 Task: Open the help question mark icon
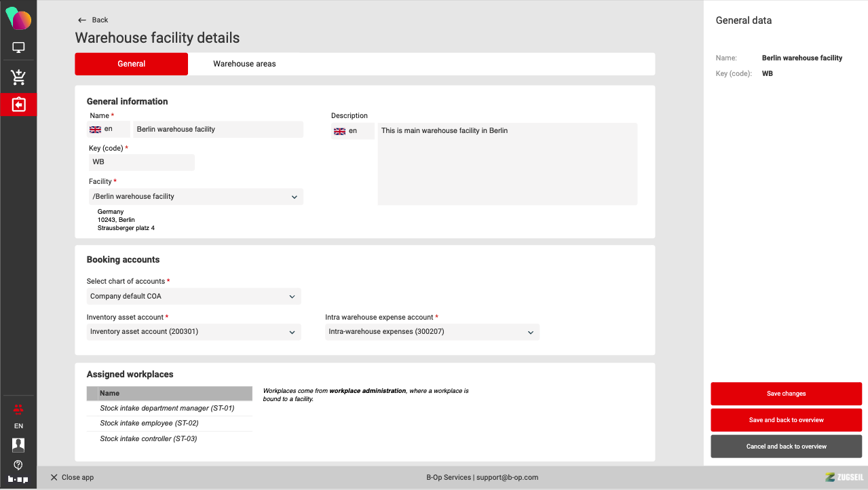click(18, 465)
